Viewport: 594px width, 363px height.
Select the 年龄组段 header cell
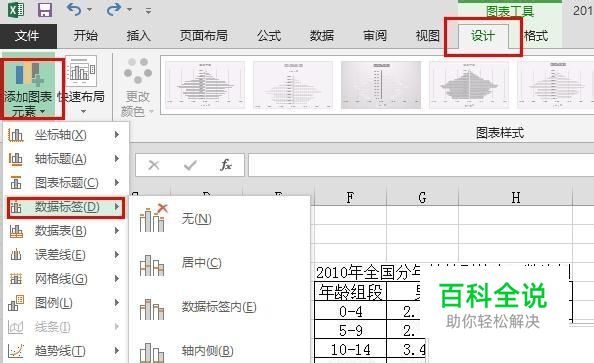[350, 292]
